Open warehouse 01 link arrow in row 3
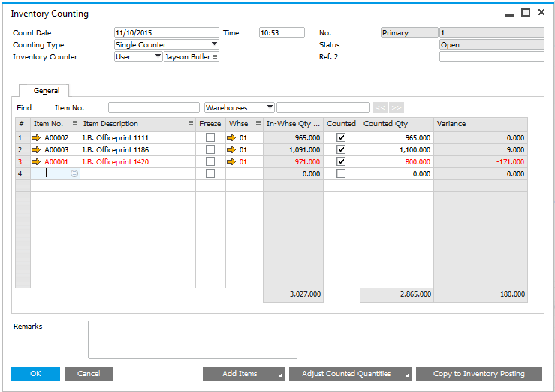 click(x=233, y=162)
